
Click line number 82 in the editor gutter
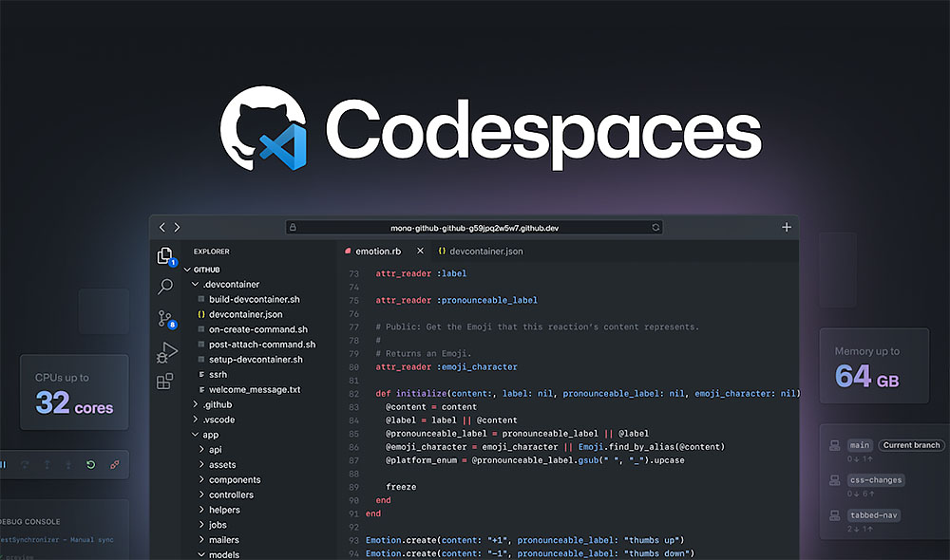click(x=353, y=394)
